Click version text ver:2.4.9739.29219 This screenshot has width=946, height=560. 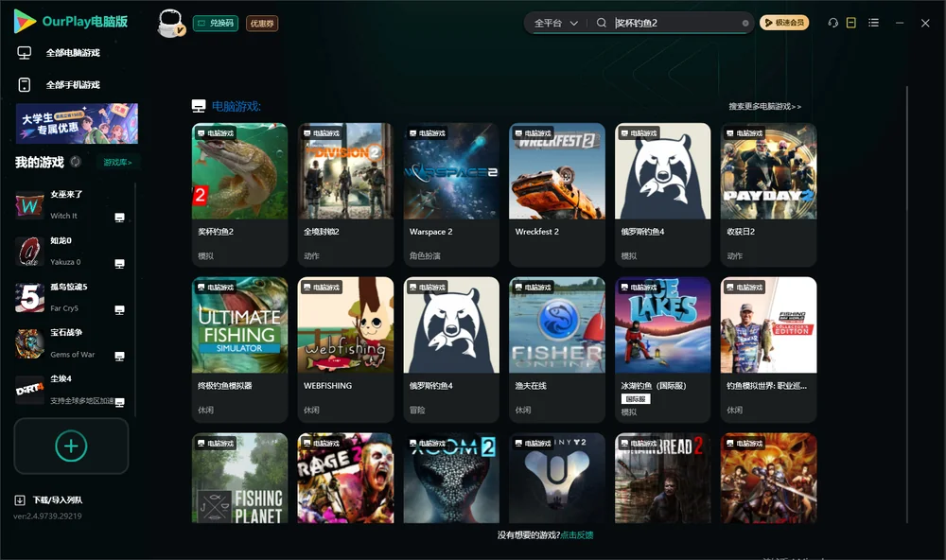(x=47, y=516)
